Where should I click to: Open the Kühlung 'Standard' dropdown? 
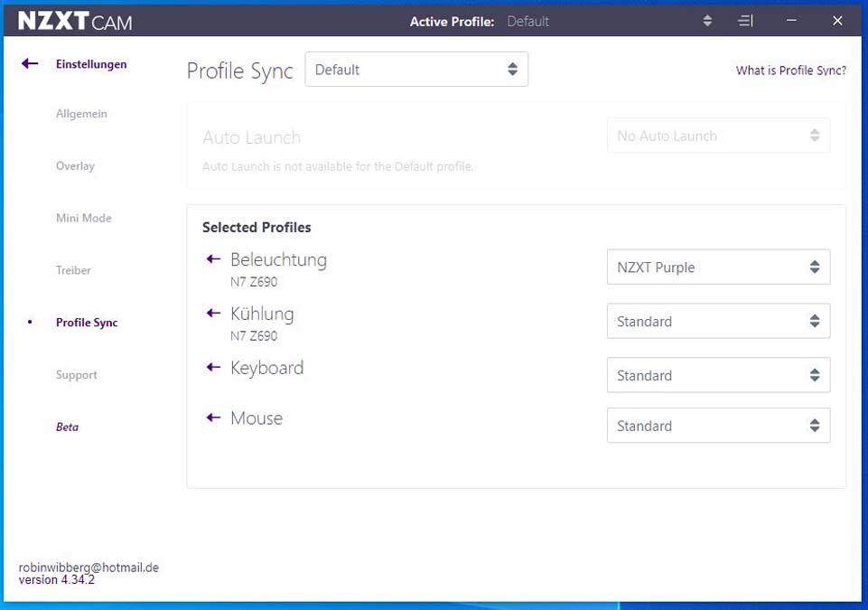719,321
